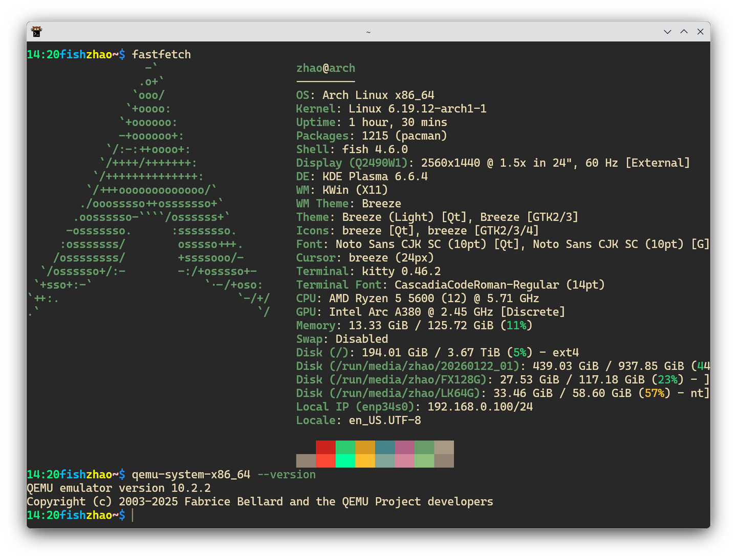Click the 'fastfetch' command text
Screen dimensions: 737x560
pos(161,55)
